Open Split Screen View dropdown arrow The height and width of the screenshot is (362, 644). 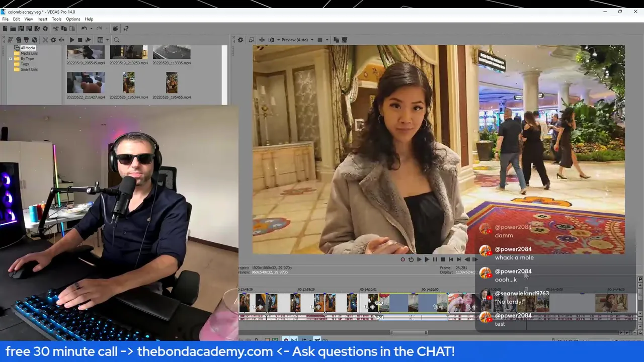278,40
